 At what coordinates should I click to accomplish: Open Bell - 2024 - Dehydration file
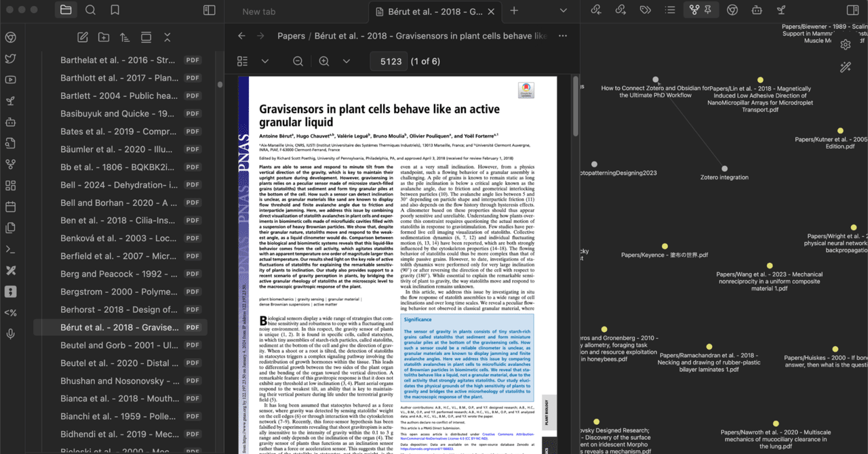point(120,184)
